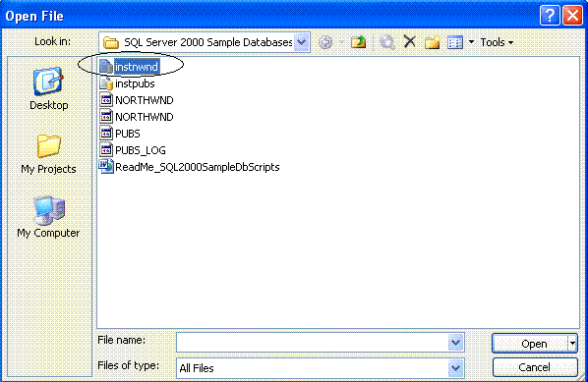This screenshot has width=588, height=382.
Task: Click the instnwnd file name
Action: (137, 67)
